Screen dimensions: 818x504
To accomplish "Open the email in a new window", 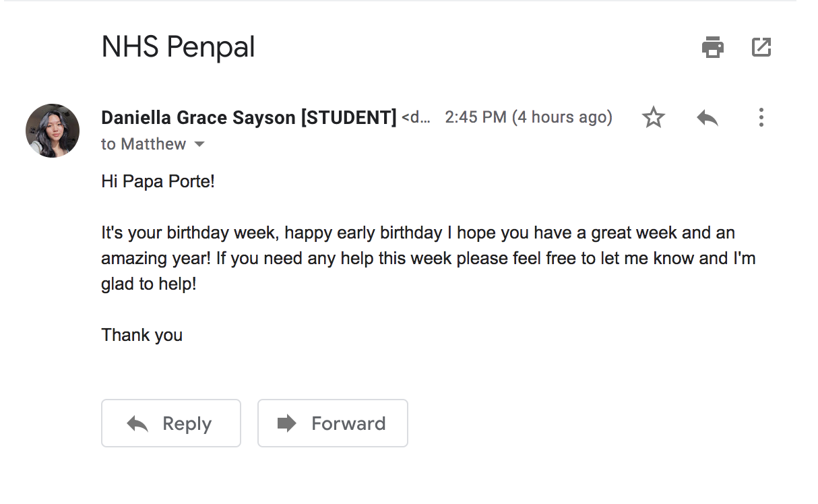I will [761, 47].
